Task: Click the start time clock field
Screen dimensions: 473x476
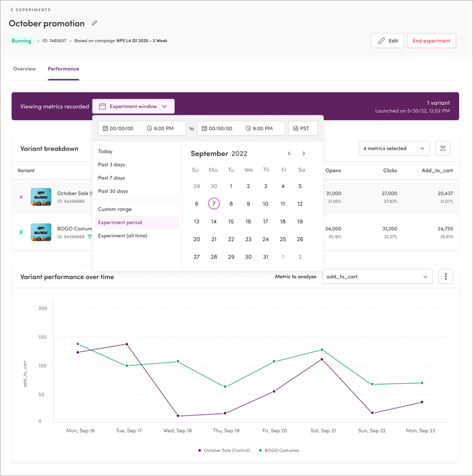Action: tap(160, 128)
